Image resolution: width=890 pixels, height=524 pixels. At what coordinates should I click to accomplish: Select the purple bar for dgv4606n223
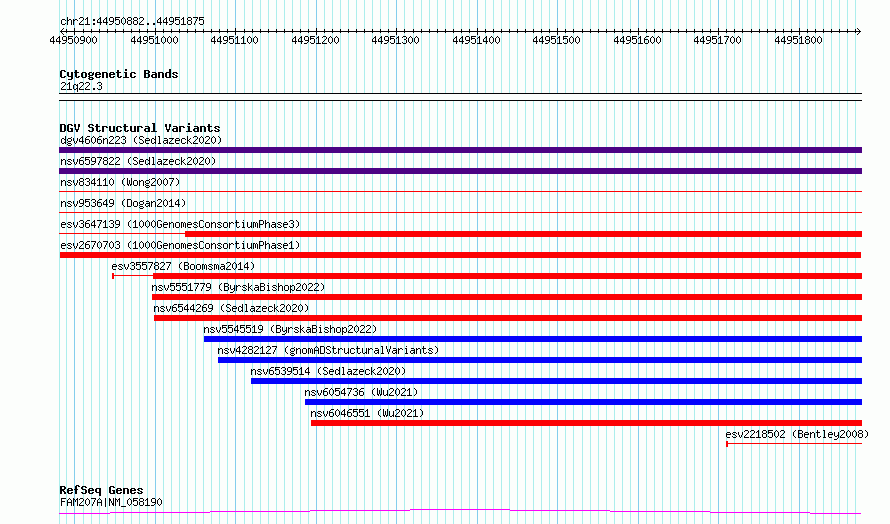[460, 150]
